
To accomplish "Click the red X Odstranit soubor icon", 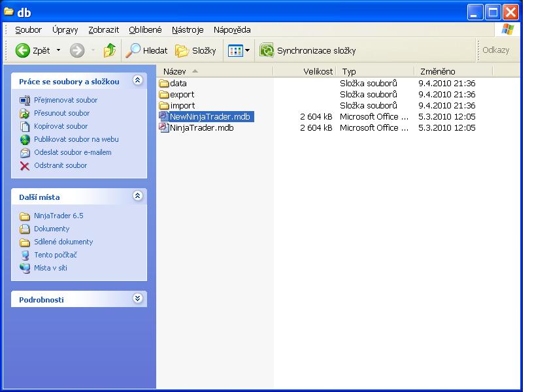I will coord(25,166).
